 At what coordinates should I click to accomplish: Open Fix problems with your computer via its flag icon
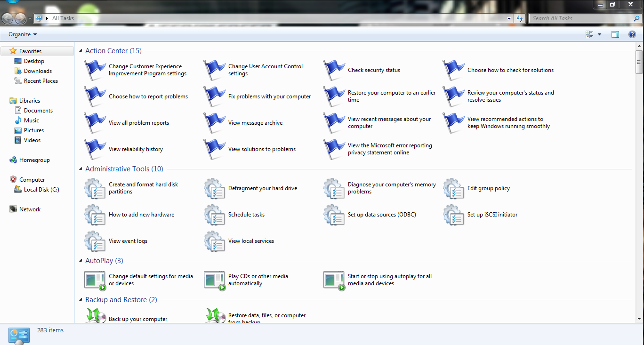[214, 96]
